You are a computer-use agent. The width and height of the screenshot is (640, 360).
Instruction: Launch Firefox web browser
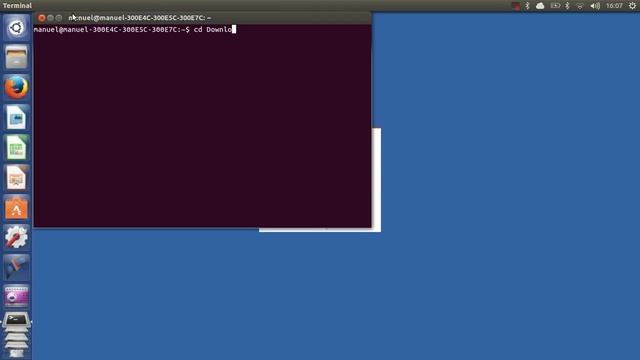(16, 87)
